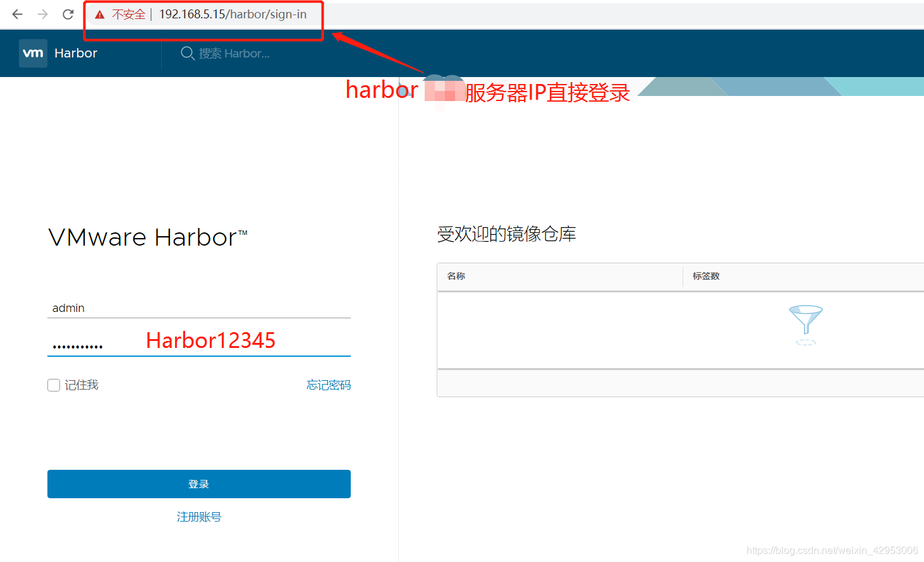Click the search magnifier icon
924x562 pixels.
[188, 54]
